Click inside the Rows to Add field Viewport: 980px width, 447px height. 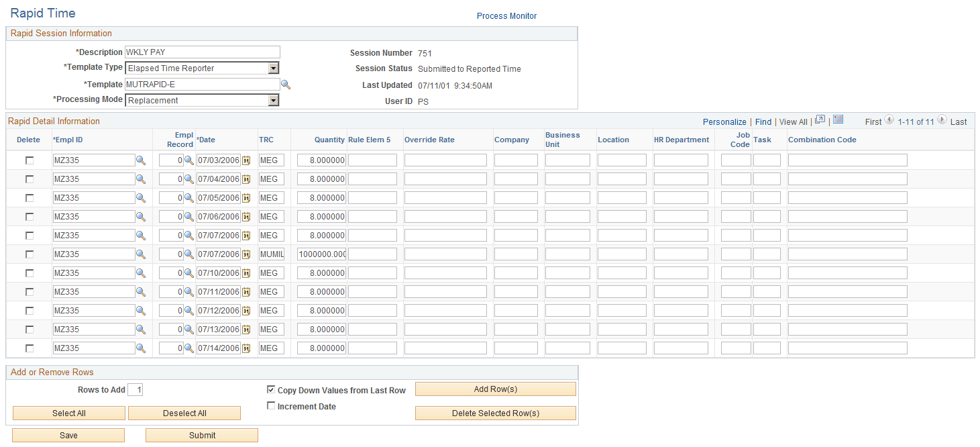pyautogui.click(x=135, y=389)
